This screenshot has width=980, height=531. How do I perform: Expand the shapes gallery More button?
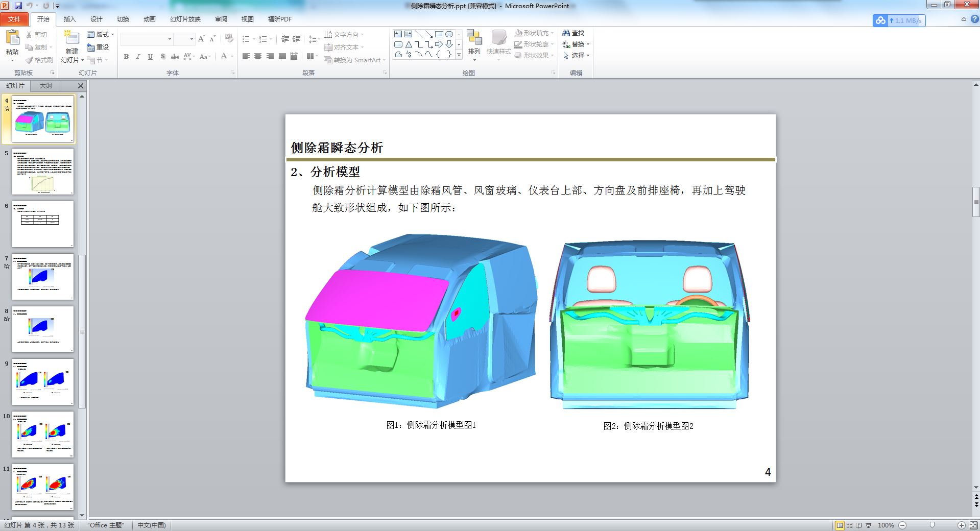point(459,55)
